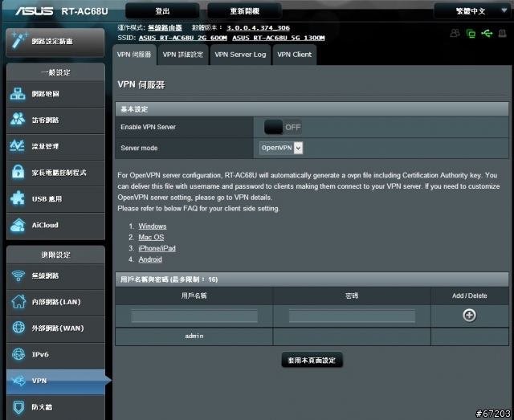The height and width of the screenshot is (420, 514).
Task: Open the Windows FAQ link
Action: 153,226
